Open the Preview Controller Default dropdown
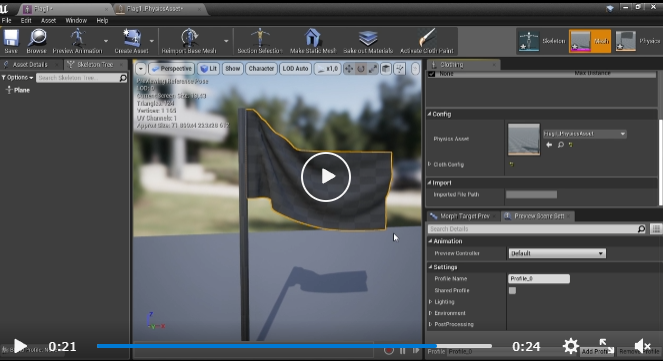 pos(557,253)
